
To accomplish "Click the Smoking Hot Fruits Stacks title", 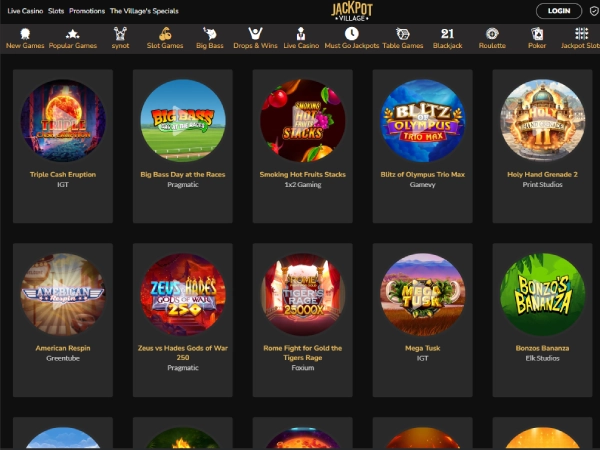I will (x=303, y=174).
